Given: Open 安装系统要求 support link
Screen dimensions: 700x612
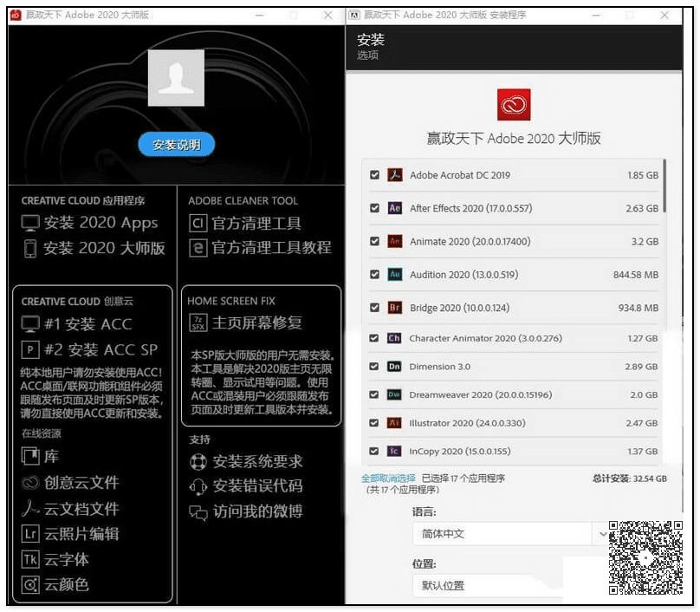Looking at the screenshot, I should click(x=257, y=461).
